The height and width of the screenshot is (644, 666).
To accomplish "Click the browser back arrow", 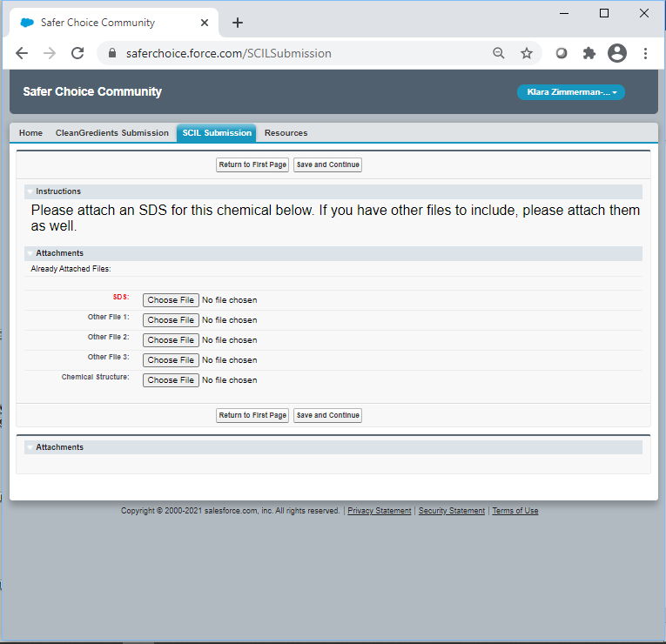I will [22, 53].
